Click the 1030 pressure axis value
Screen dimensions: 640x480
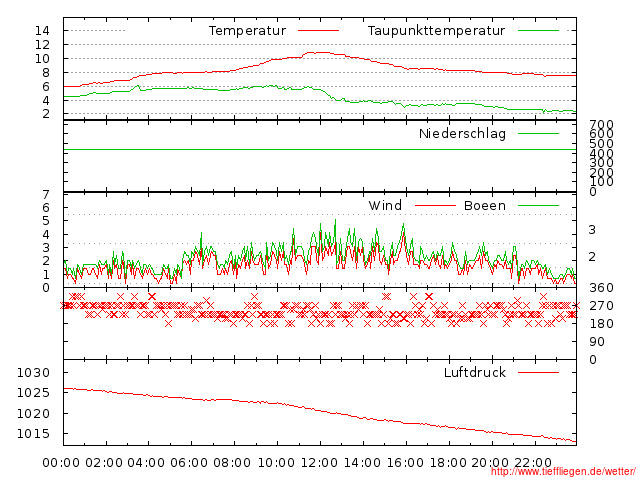tap(33, 373)
